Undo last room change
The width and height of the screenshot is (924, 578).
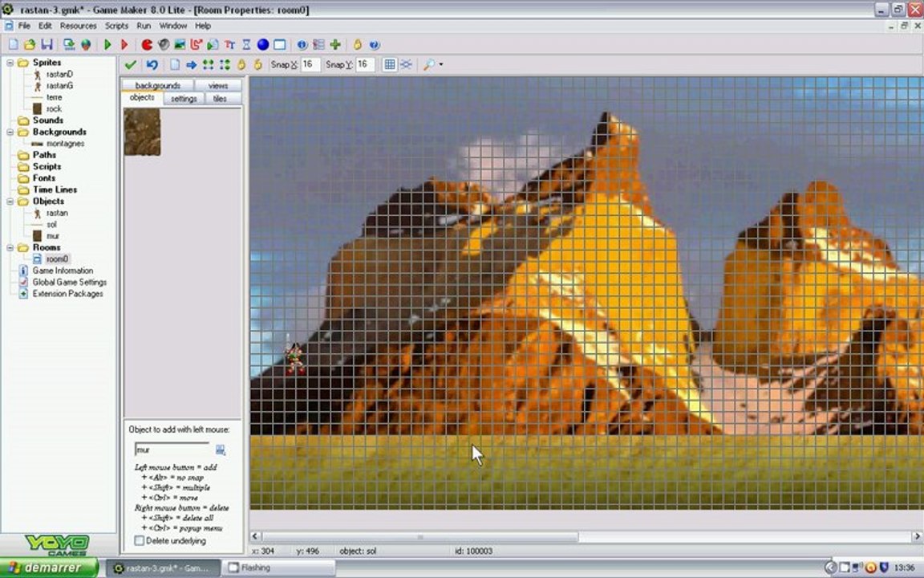click(x=152, y=65)
